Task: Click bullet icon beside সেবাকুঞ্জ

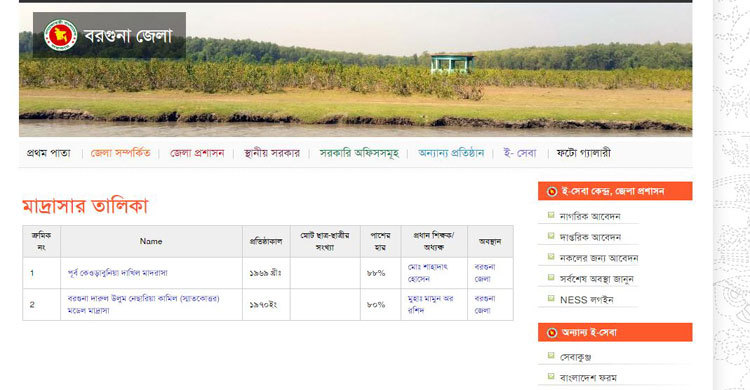Action: (551, 356)
